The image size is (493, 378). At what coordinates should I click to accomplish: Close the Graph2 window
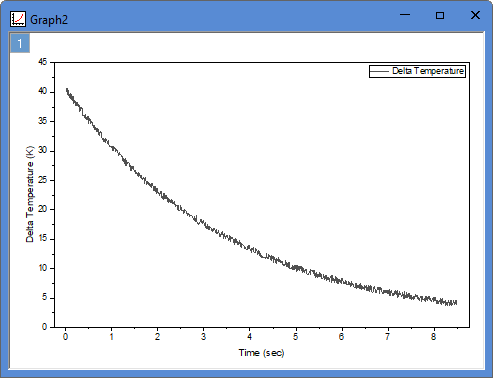(475, 15)
